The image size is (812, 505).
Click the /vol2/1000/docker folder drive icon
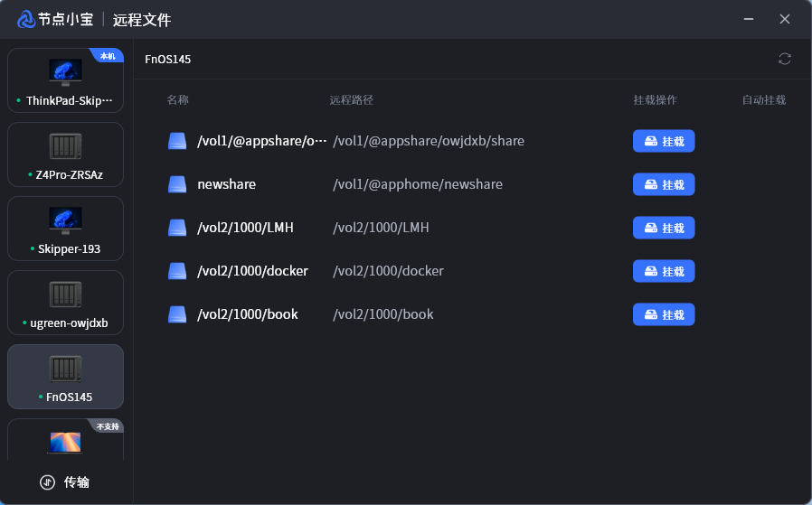pyautogui.click(x=177, y=271)
